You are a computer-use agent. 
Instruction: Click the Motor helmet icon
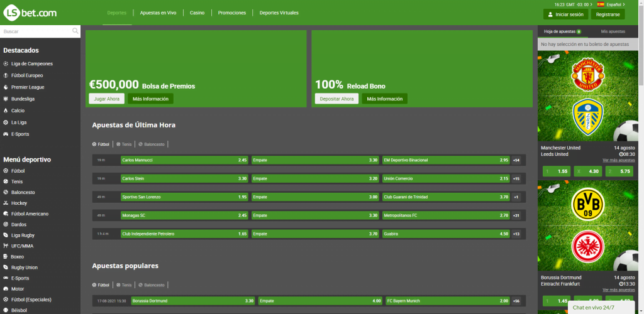(x=6, y=289)
